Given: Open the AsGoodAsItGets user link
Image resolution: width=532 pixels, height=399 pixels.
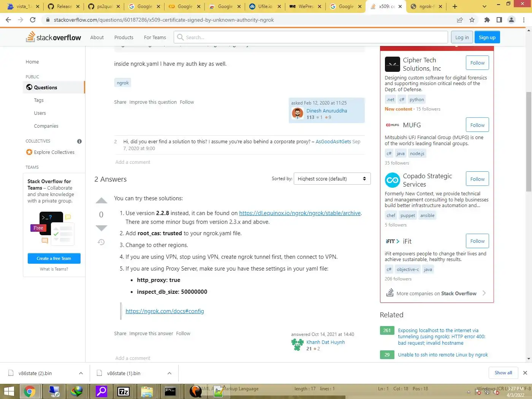Looking at the screenshot, I should [x=333, y=141].
